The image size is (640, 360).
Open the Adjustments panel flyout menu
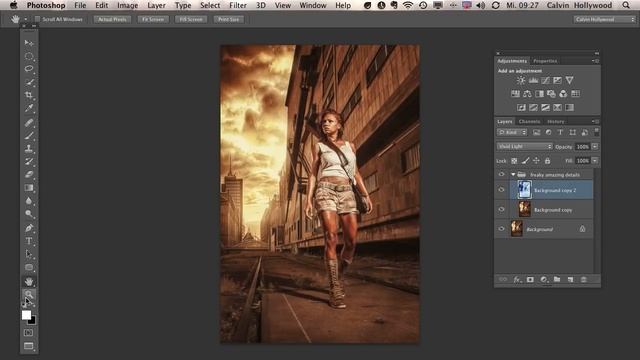(595, 61)
